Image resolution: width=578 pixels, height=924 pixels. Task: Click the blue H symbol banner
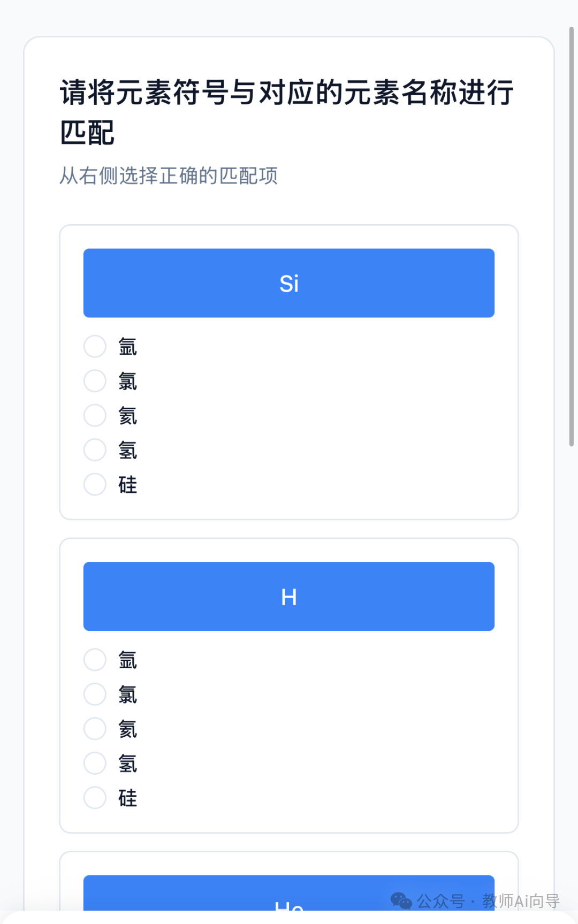coord(289,597)
